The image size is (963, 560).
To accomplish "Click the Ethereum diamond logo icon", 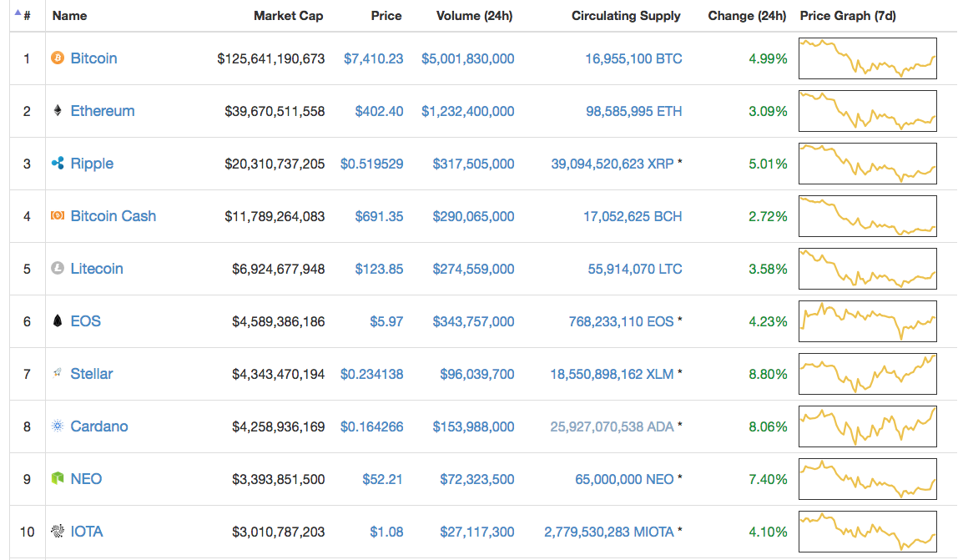I will pyautogui.click(x=58, y=111).
